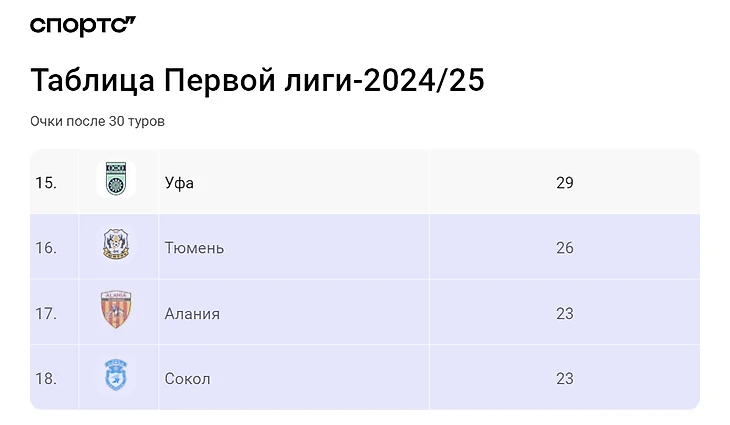730x425 pixels.
Task: Open the Сокол team link
Action: click(187, 379)
